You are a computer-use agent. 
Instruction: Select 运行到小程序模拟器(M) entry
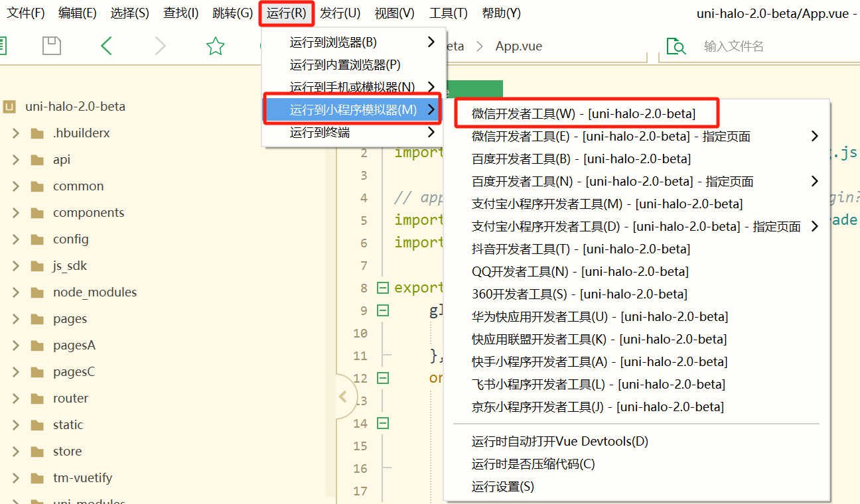click(354, 109)
